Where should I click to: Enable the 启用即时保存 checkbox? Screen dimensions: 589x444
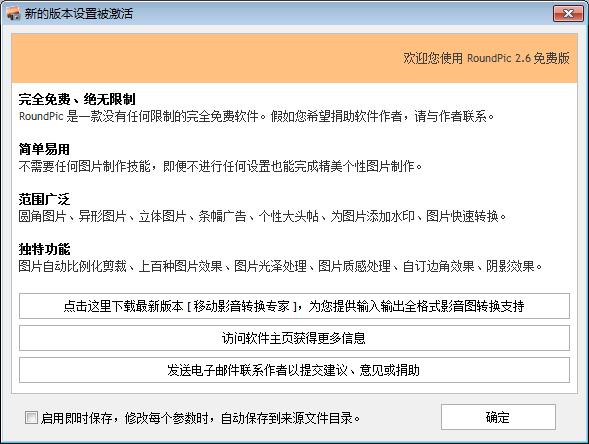coord(31,417)
